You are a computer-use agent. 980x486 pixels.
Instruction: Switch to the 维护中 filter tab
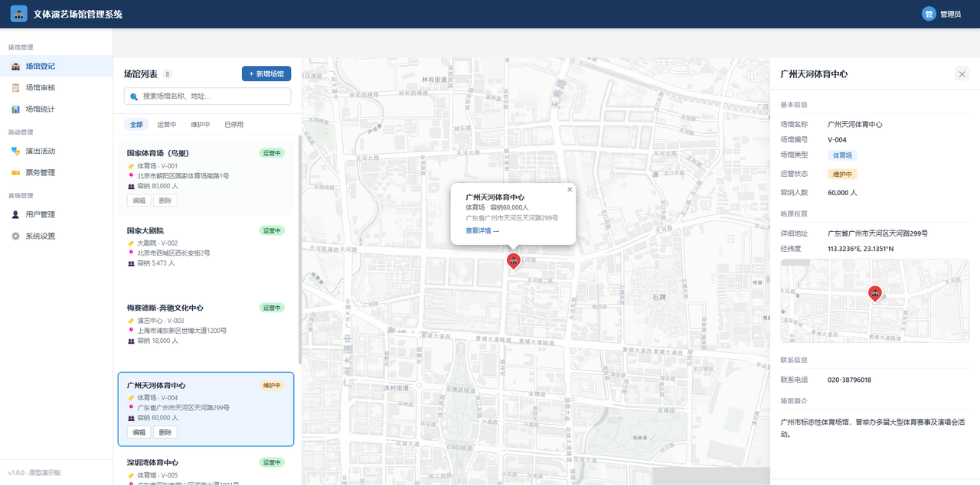point(201,124)
